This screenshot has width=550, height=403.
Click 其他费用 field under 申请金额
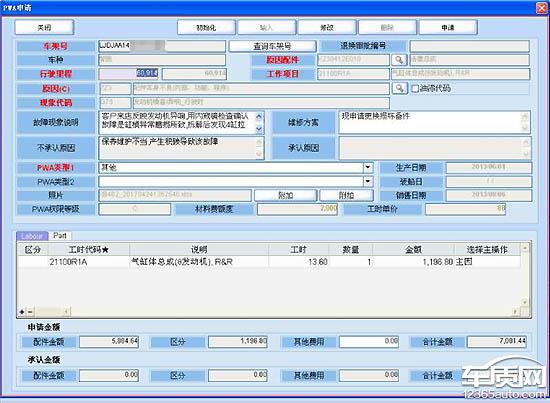(x=369, y=342)
